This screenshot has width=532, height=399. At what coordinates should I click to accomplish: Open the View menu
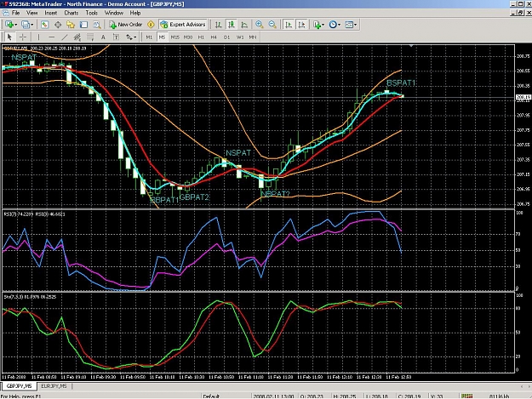click(x=31, y=13)
